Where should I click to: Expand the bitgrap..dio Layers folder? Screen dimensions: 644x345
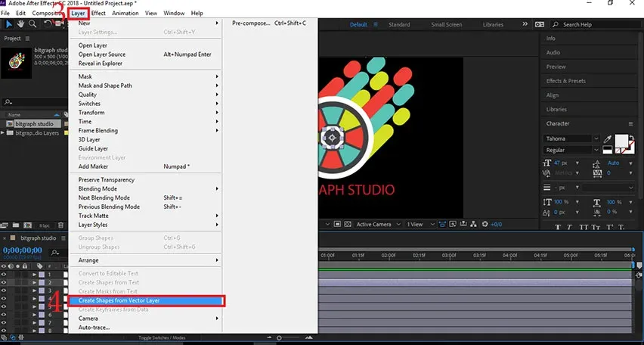tap(3, 133)
